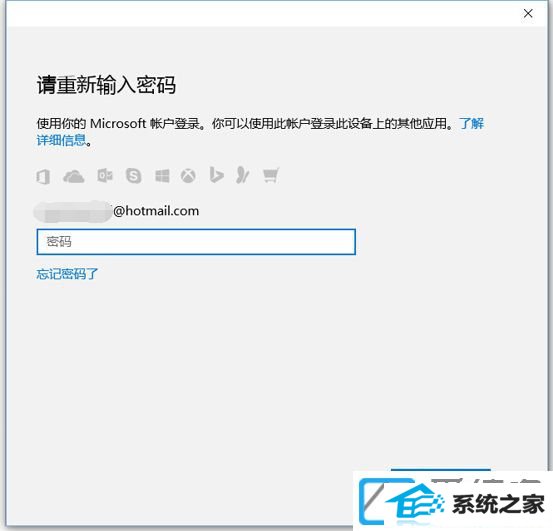Open the 忘记密码了 link
The height and width of the screenshot is (531, 553).
pyautogui.click(x=67, y=274)
